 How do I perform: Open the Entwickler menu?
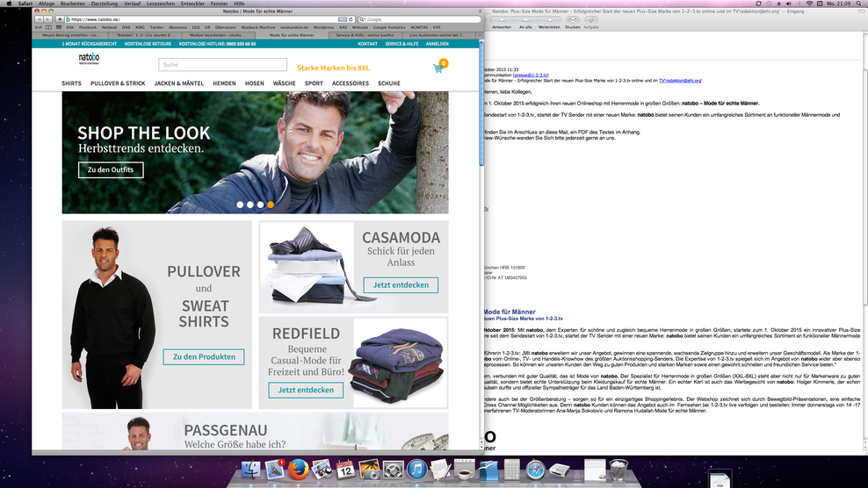(x=192, y=4)
